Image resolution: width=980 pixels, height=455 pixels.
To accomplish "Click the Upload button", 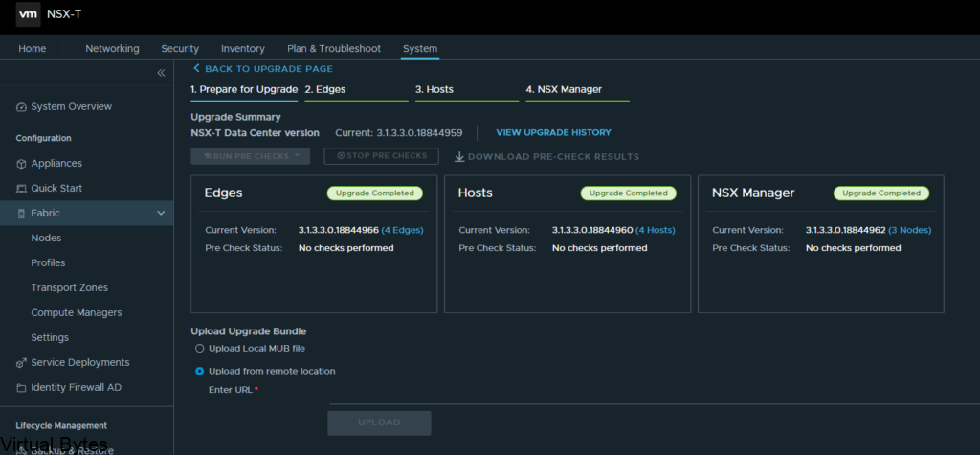I will pyautogui.click(x=379, y=422).
